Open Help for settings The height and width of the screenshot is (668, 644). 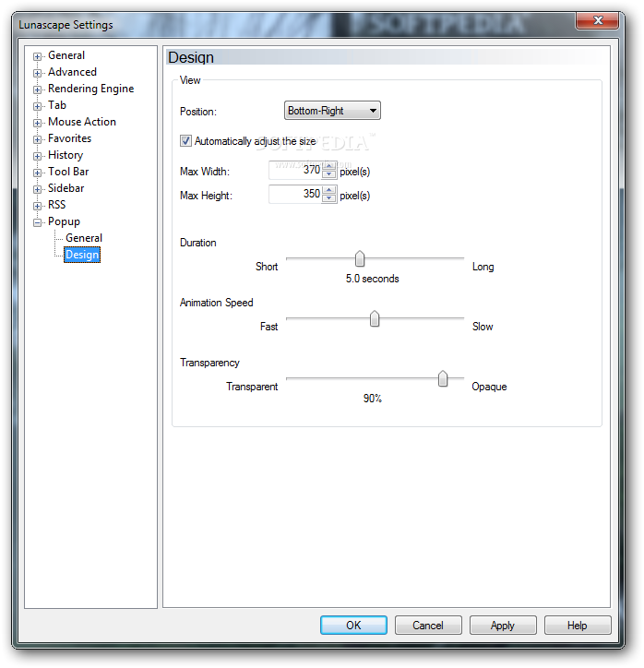click(578, 625)
